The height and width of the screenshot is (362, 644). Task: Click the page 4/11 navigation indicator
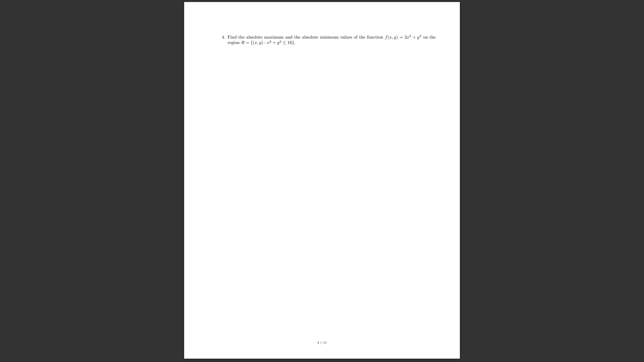point(322,343)
